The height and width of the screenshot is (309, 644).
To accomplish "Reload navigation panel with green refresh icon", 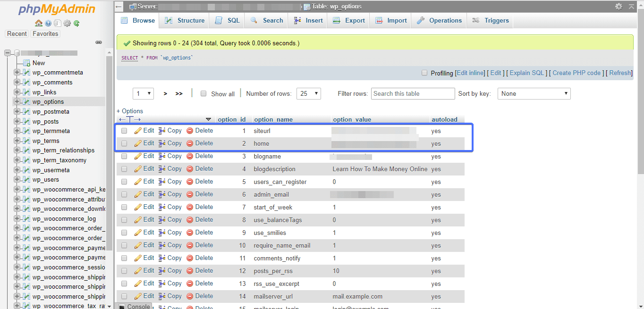I will pyautogui.click(x=76, y=23).
